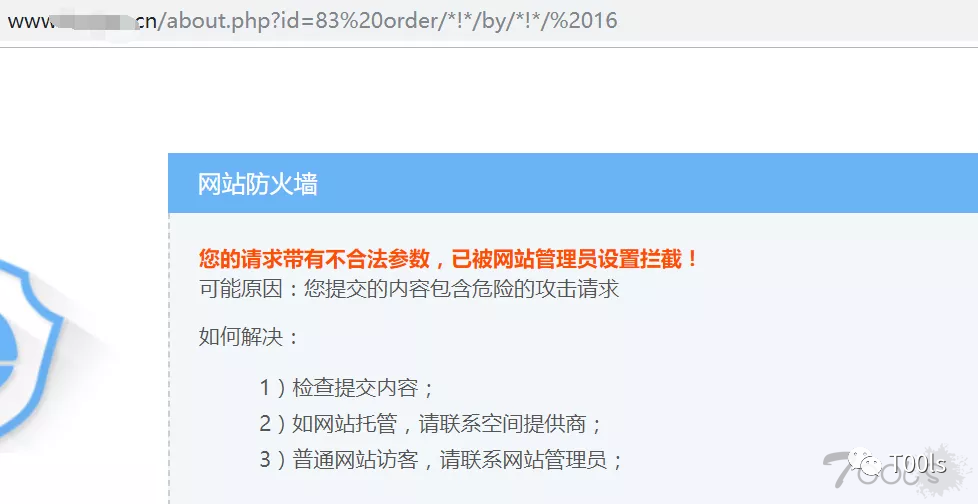Click the blue firewall header bar
The height and width of the screenshot is (504, 978).
coord(573,183)
